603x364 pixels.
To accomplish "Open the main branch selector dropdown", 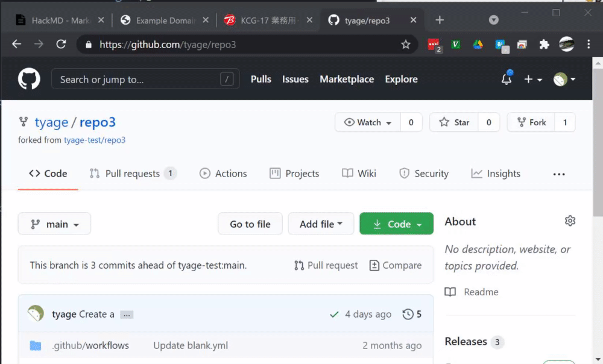I will point(55,224).
